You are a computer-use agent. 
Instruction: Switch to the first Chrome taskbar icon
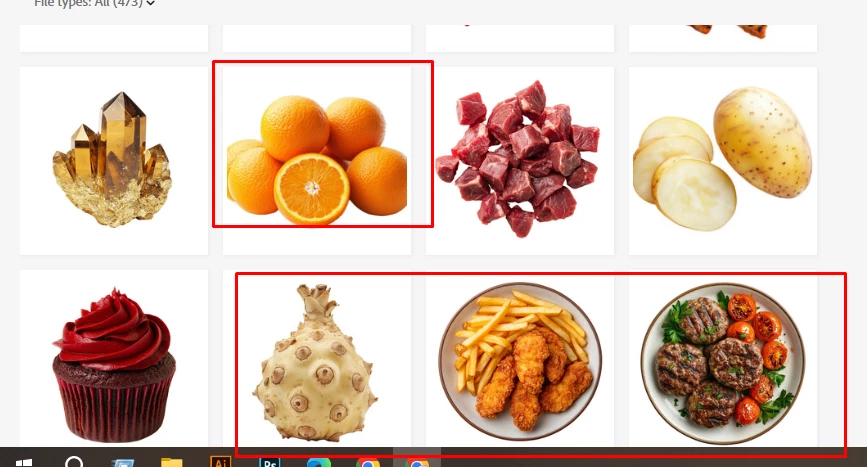(368, 461)
